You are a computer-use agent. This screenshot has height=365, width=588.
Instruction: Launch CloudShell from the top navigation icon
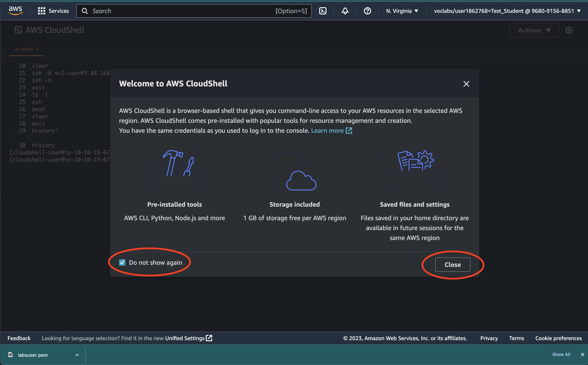click(323, 11)
